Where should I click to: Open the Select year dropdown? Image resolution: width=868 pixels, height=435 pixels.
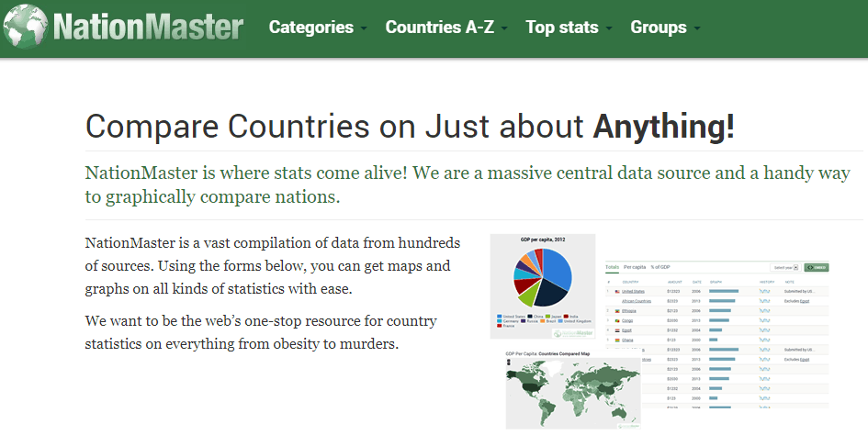(x=785, y=268)
